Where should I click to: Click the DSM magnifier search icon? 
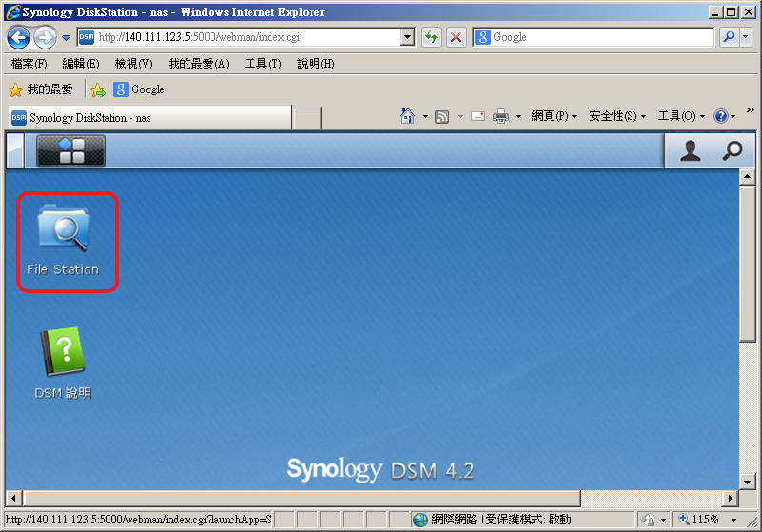pyautogui.click(x=732, y=151)
